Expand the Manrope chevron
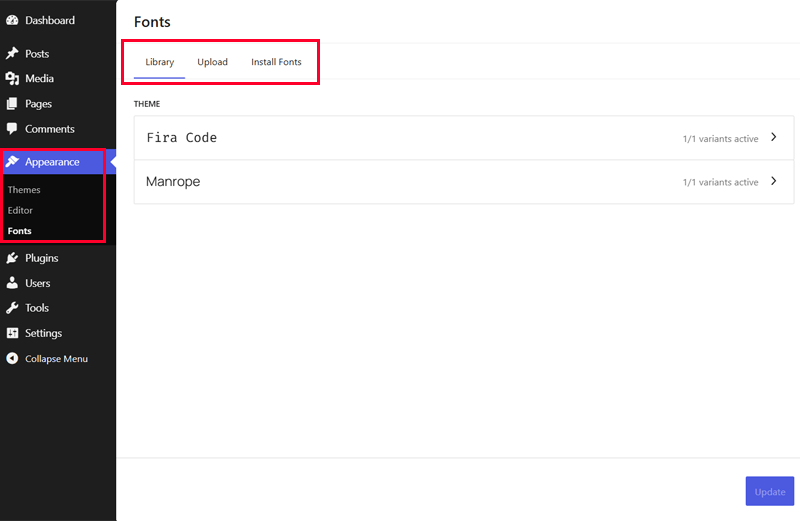This screenshot has width=800, height=521. (x=773, y=181)
